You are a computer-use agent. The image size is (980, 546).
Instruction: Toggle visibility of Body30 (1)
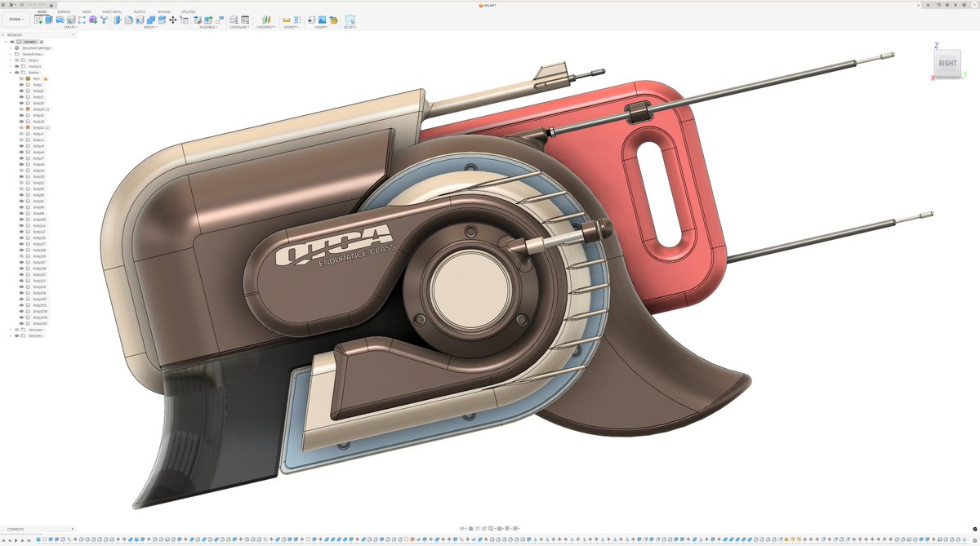pyautogui.click(x=21, y=109)
